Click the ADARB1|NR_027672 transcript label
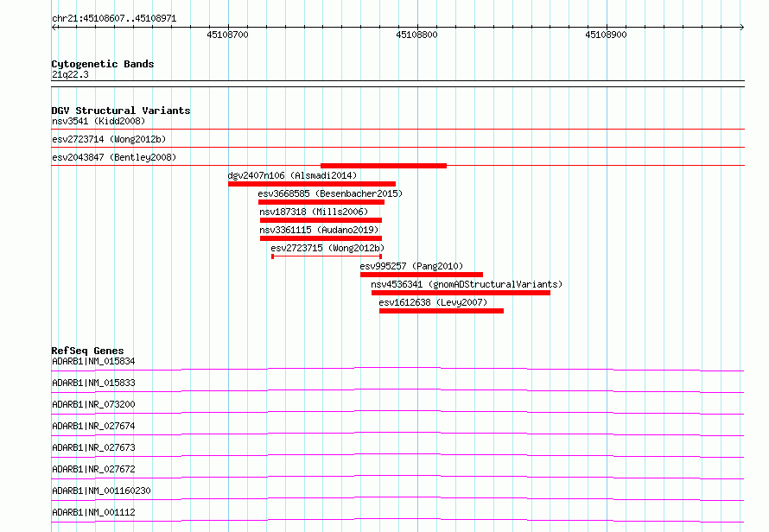Image resolution: width=769 pixels, height=532 pixels. [93, 469]
